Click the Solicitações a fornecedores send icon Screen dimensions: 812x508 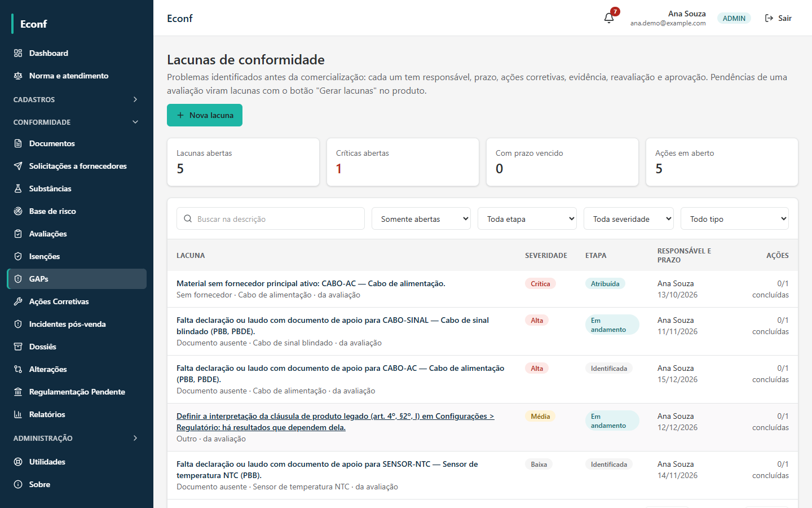(x=18, y=166)
